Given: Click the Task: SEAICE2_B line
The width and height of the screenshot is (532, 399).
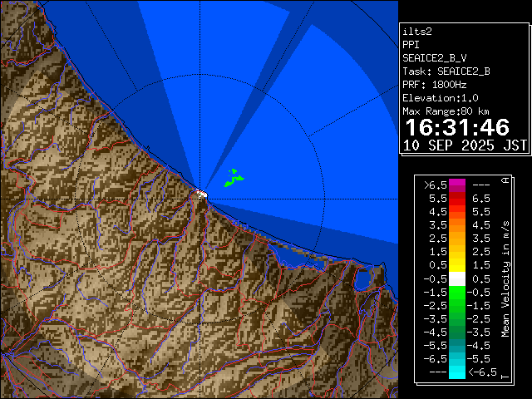Looking at the screenshot, I should pyautogui.click(x=446, y=71).
